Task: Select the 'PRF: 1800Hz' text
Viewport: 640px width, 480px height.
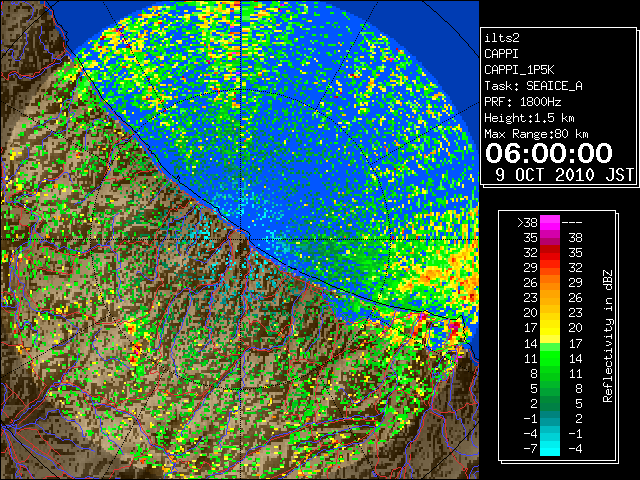Action: (522, 102)
